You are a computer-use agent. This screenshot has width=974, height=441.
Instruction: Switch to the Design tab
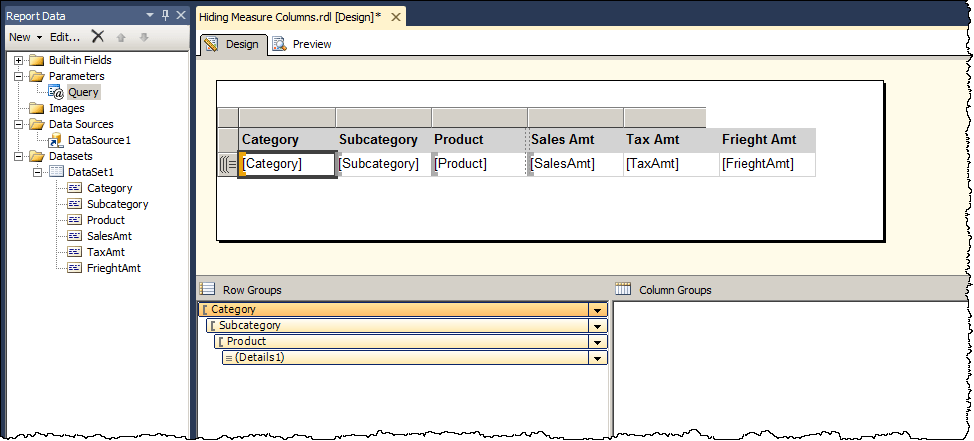[x=233, y=44]
